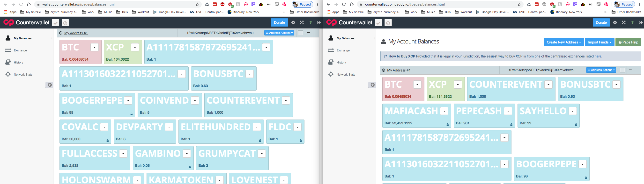Viewport: 644px width, 184px height.
Task: Open crypto-currency bookmark folder in counterwallet.io window
Action: tap(61, 12)
